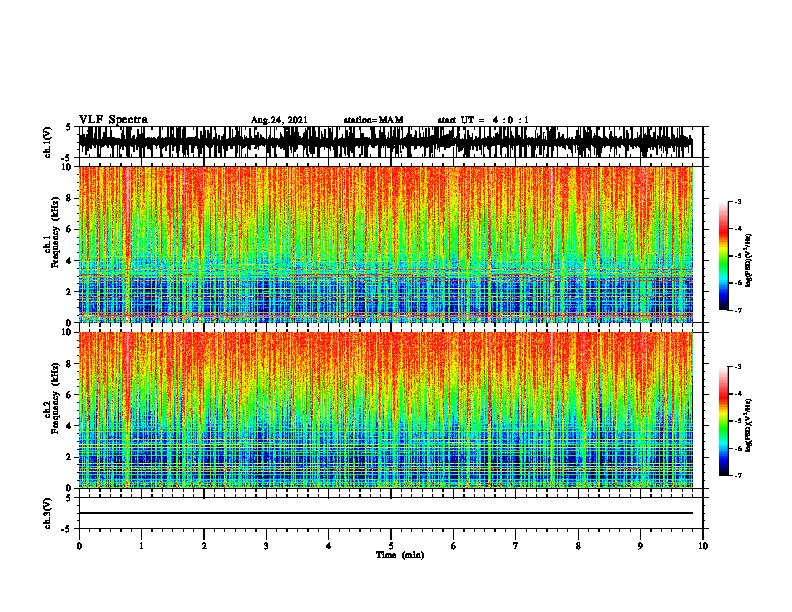Click the "-3" label on the upper color scale
Image resolution: width=792 pixels, height=612 pixels.
click(738, 201)
